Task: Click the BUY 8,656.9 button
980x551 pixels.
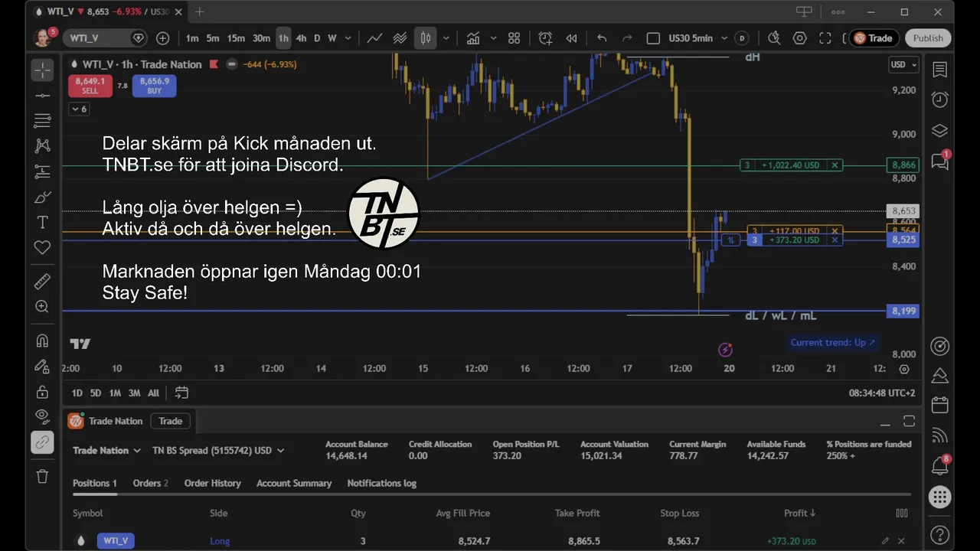Action: click(x=154, y=86)
